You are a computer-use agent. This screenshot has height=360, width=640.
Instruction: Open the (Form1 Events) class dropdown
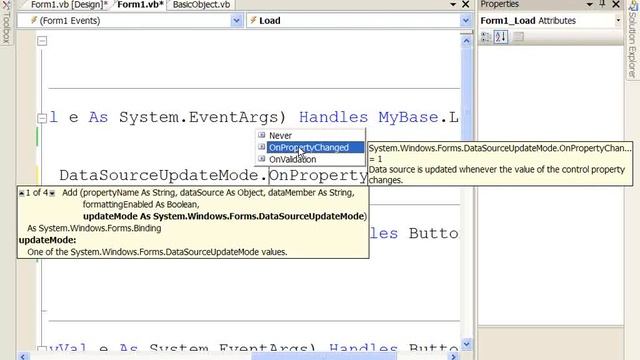click(x=236, y=20)
